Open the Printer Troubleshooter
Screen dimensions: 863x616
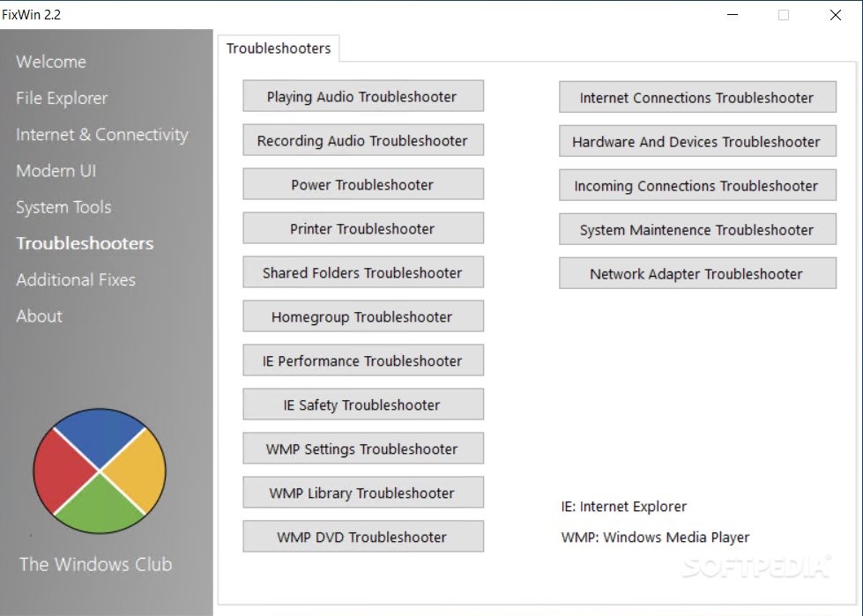(363, 228)
